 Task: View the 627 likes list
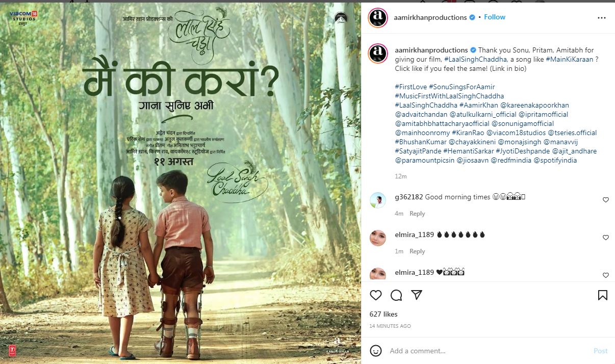[x=383, y=314]
